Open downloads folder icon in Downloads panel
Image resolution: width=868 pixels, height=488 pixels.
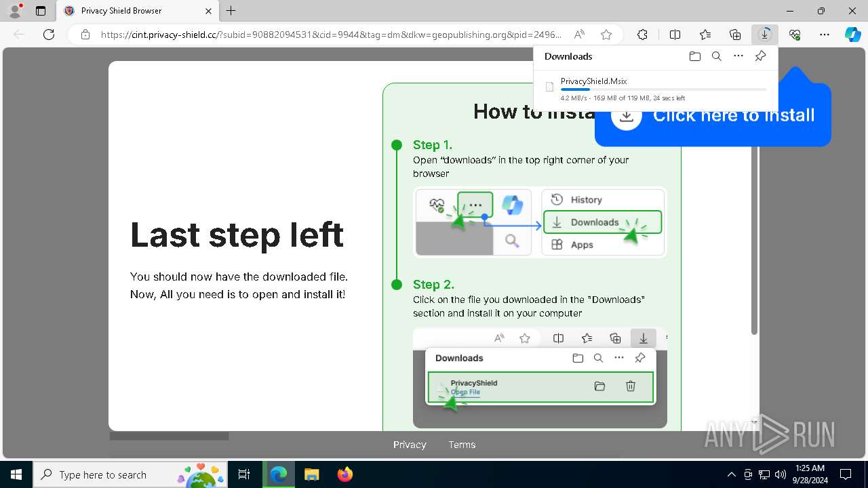[x=694, y=56]
